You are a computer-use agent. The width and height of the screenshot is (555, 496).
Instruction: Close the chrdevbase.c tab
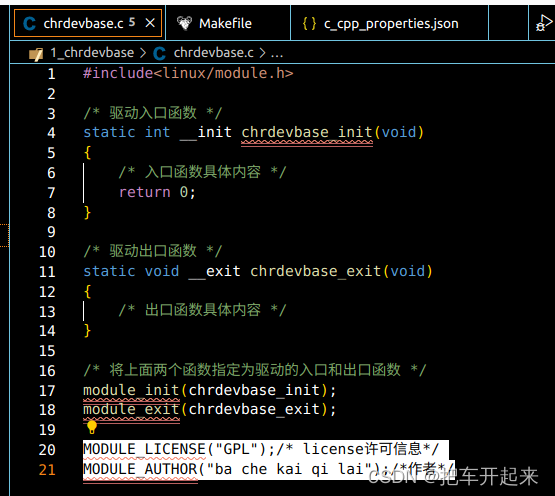[150, 23]
